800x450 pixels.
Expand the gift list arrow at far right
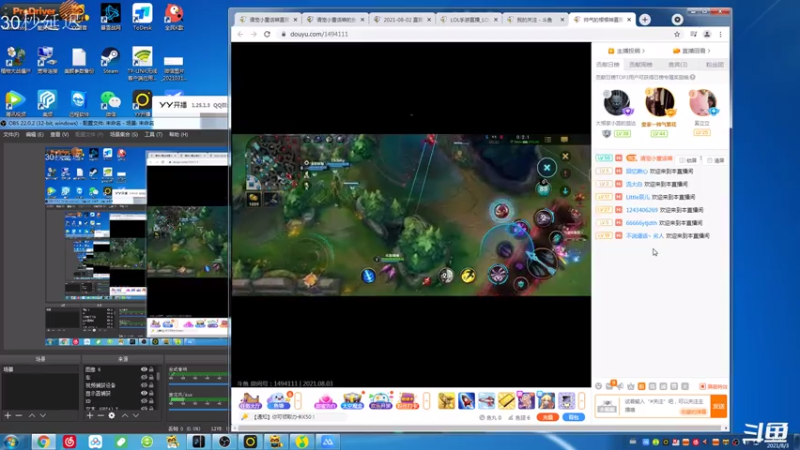pos(582,401)
